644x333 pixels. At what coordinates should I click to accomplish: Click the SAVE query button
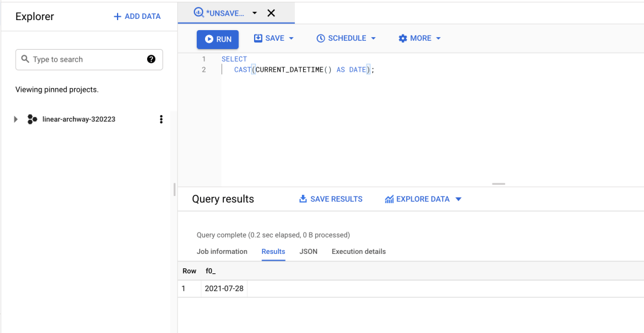click(x=274, y=38)
